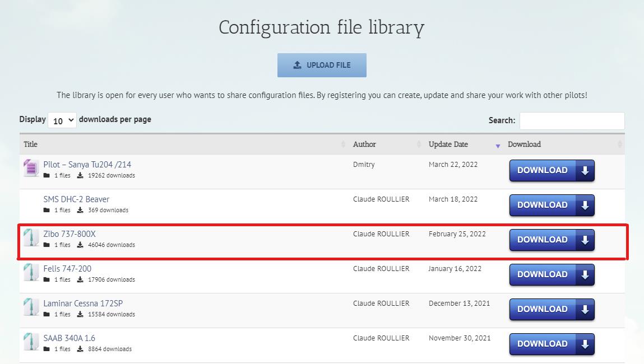Screen dimensions: 644x364
Task: Click the 'November 30, 2021' date cell
Action: 460,338
